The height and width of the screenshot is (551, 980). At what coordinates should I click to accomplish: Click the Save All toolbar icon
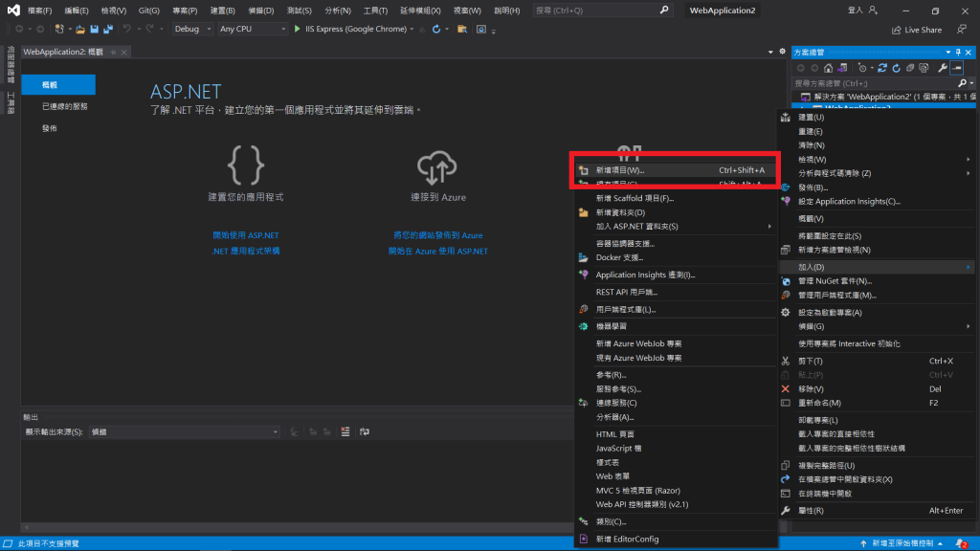point(108,29)
